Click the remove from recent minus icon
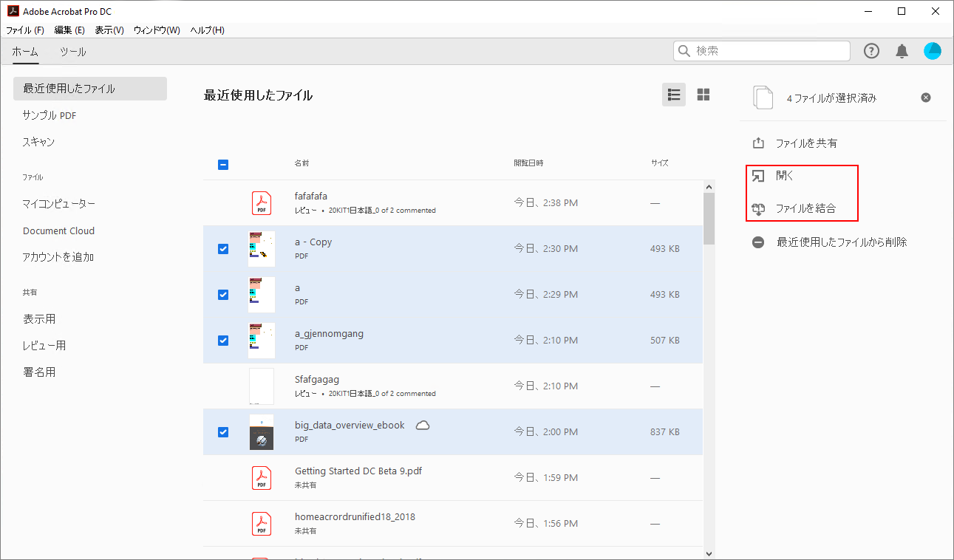The width and height of the screenshot is (954, 560). pos(758,242)
